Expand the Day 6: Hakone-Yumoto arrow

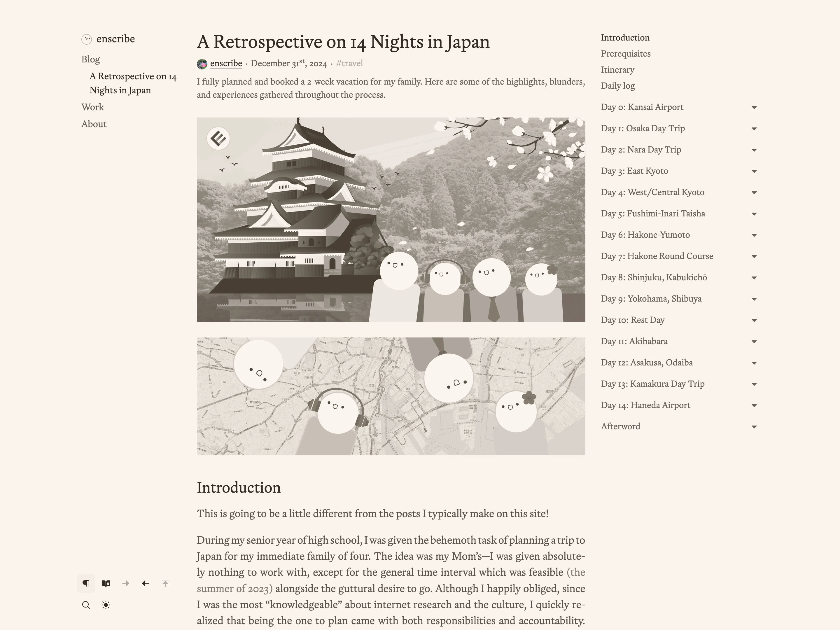(x=754, y=235)
